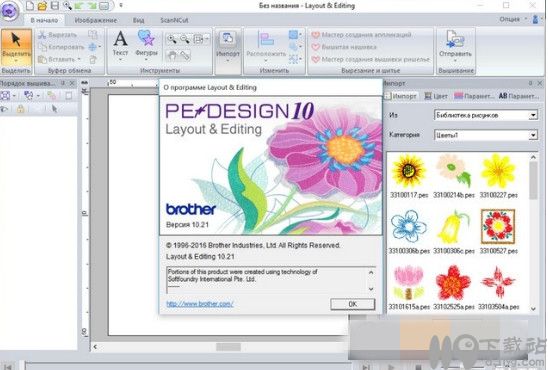
Task: Open the AB Параметры text attributes tab
Action: point(518,96)
